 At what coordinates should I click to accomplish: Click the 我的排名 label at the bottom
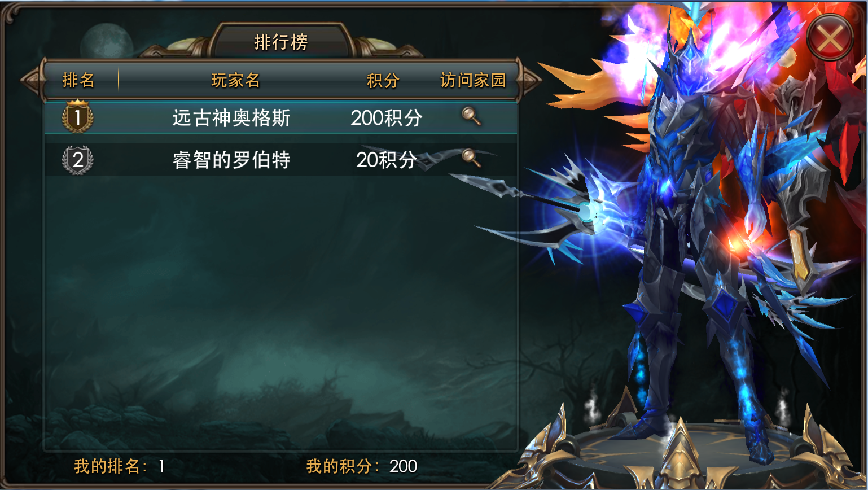tap(111, 466)
